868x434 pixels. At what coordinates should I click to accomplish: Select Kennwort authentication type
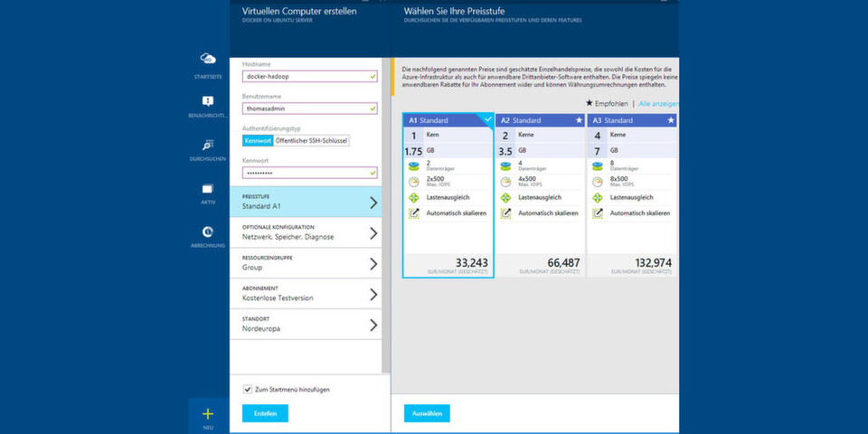tap(258, 141)
